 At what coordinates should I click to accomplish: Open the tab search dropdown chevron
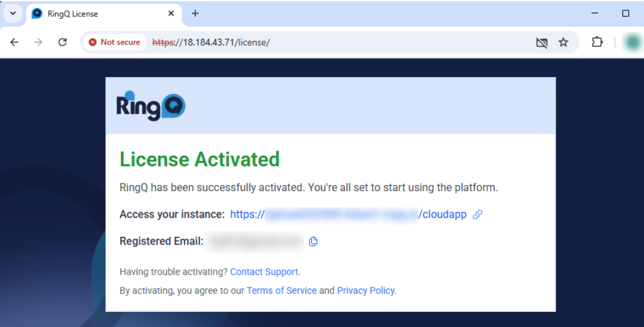tap(13, 13)
